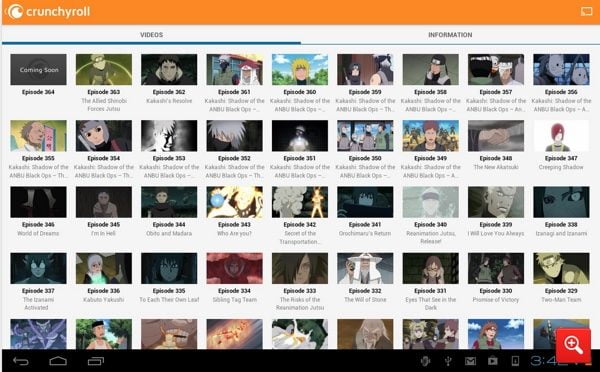Tap the Android debug status icon
This screenshot has width=600, height=372.
[x=425, y=361]
